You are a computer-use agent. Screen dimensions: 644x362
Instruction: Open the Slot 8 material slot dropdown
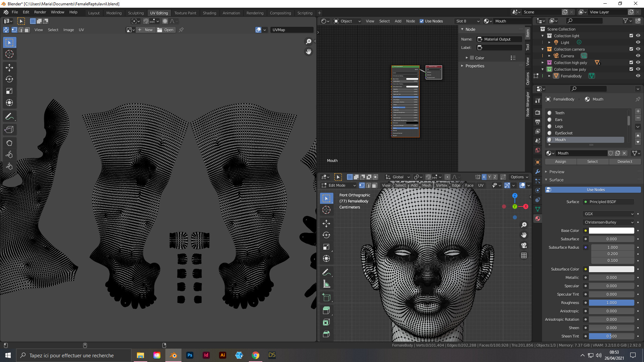467,21
